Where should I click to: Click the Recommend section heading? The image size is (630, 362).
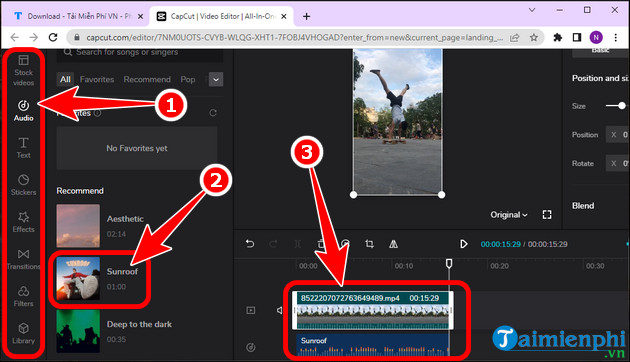pos(80,191)
